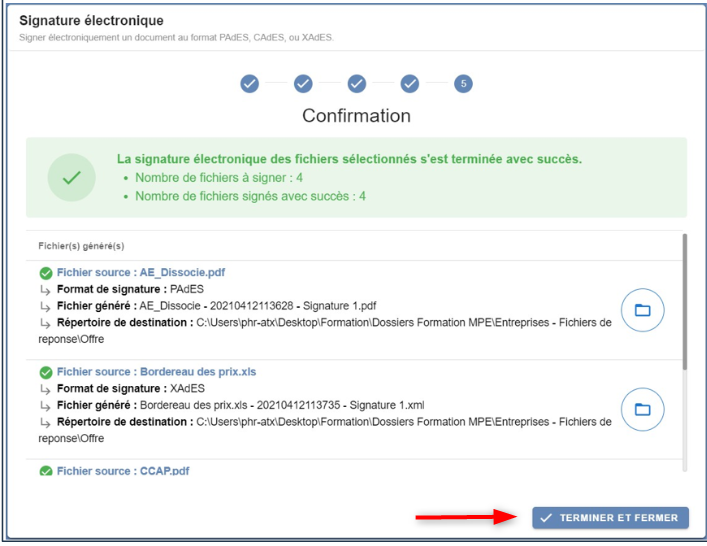Click the generated files list scrollbar

click(x=684, y=300)
